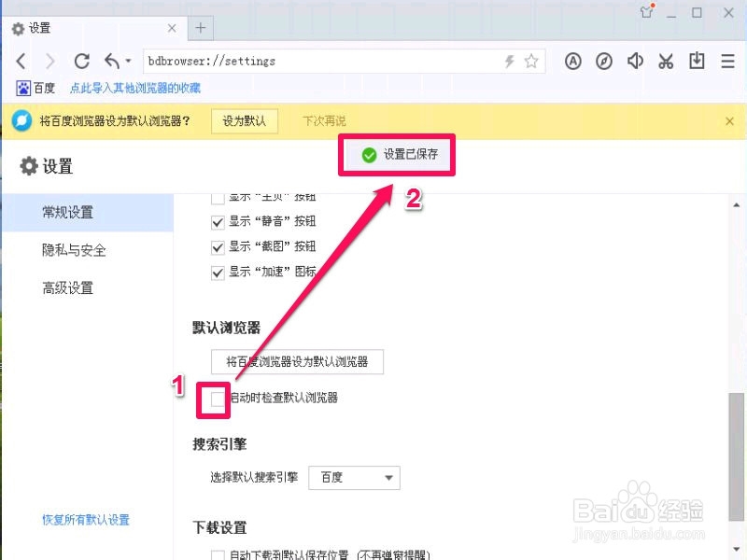Toggle the 显示"静音"按钮 checkbox
Screen dimensions: 747x560
tap(218, 221)
